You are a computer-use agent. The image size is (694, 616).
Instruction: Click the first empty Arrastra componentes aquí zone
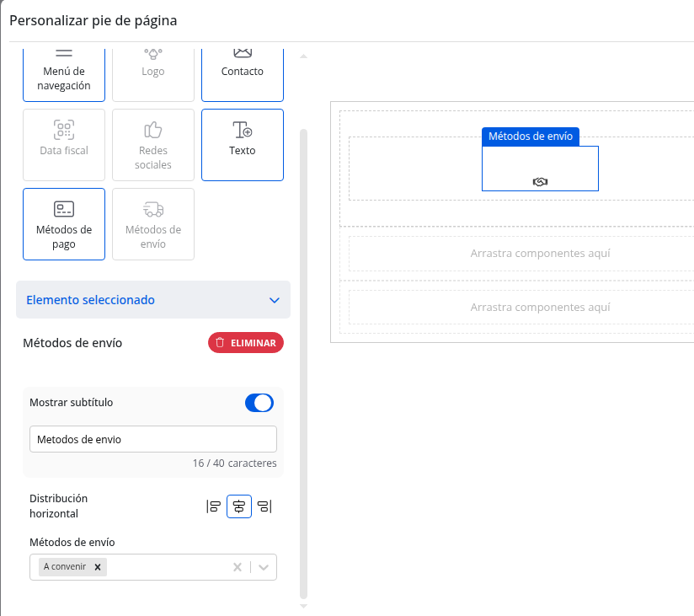tap(540, 253)
